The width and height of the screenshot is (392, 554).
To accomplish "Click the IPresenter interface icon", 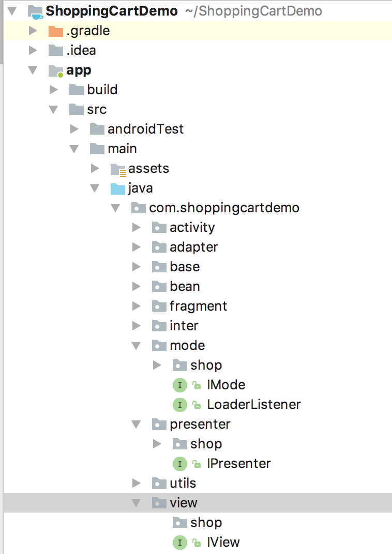I will point(179,464).
